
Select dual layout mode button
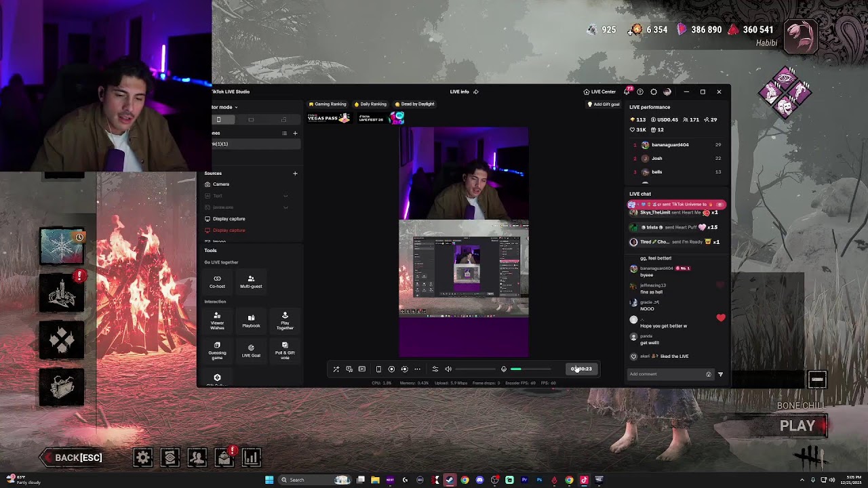pyautogui.click(x=283, y=119)
